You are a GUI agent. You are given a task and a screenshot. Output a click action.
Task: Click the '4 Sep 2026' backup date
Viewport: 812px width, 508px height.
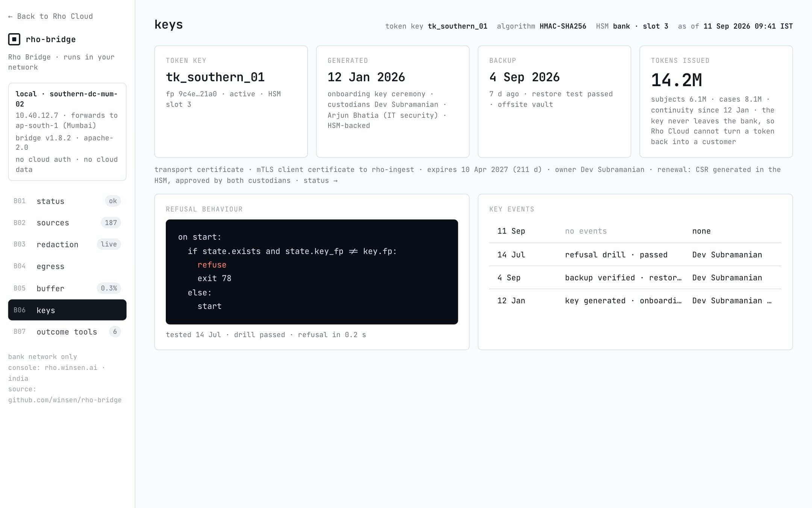click(524, 77)
